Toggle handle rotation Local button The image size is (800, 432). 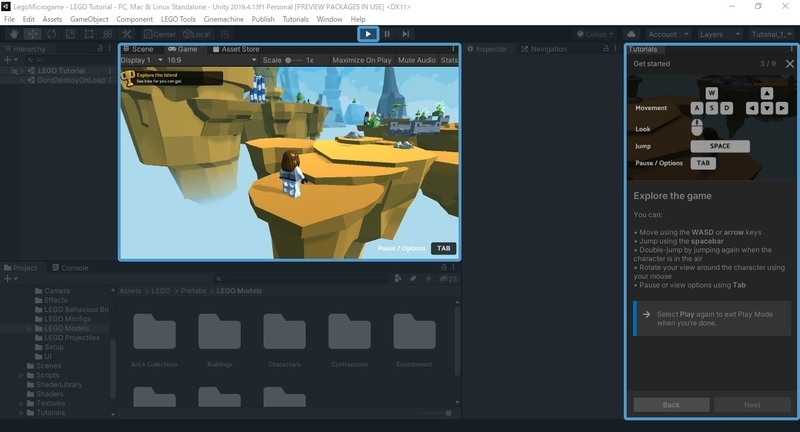196,34
